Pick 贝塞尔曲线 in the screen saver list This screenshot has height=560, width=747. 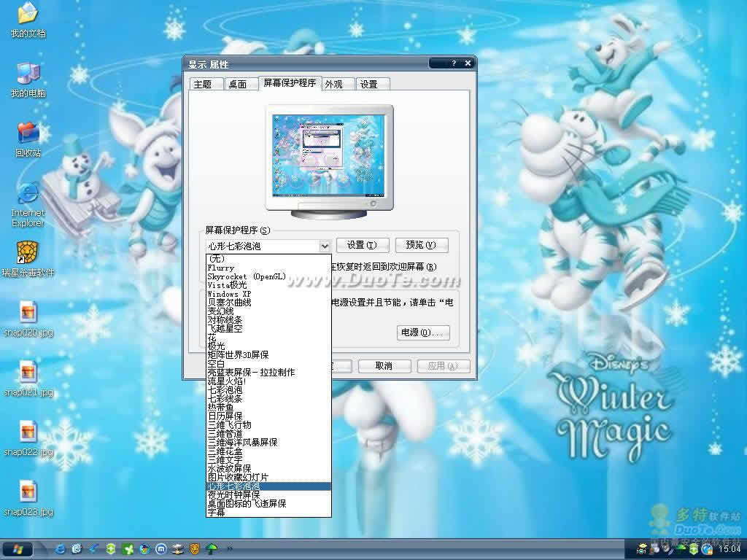pos(229,303)
